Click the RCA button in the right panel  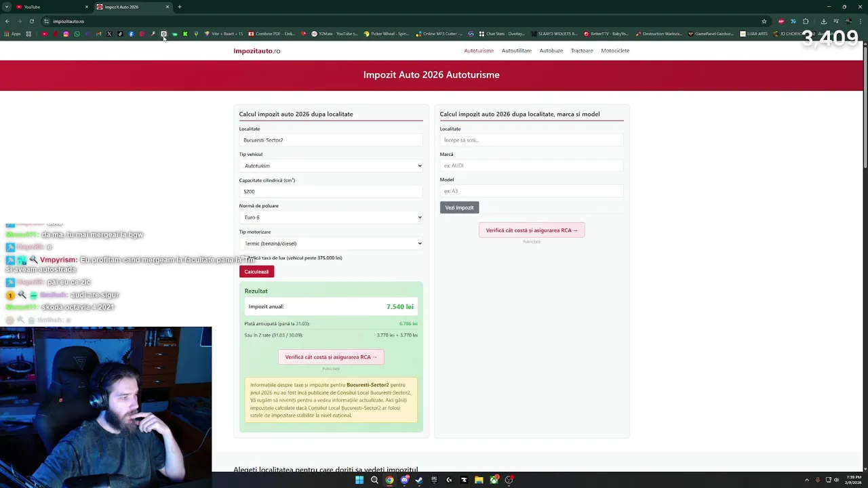tap(532, 230)
